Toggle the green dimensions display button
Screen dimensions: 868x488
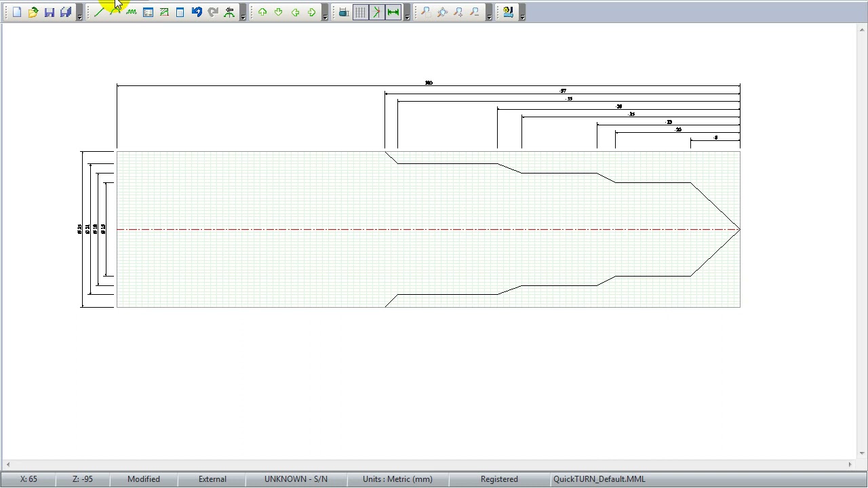tap(393, 12)
